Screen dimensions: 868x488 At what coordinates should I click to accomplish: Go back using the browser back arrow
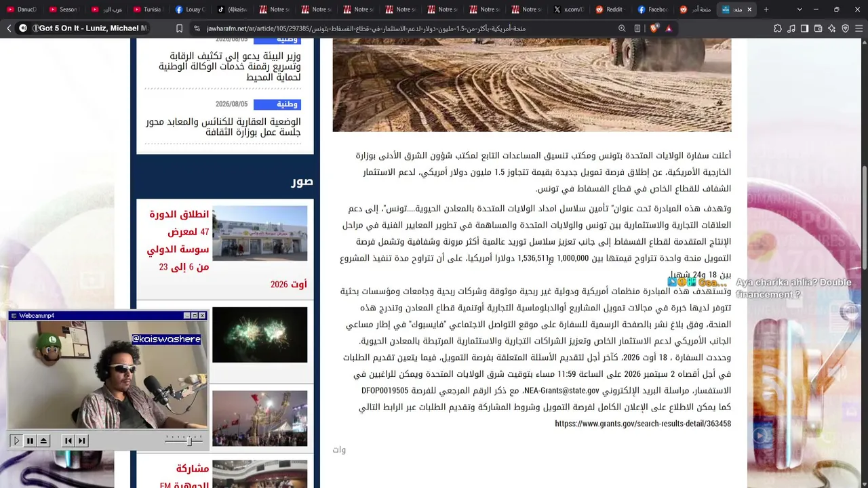coord(9,28)
